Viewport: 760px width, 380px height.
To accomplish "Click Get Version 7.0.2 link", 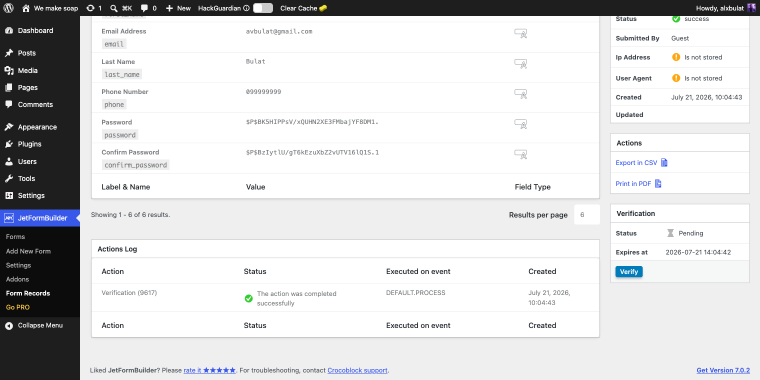I will click(x=723, y=370).
